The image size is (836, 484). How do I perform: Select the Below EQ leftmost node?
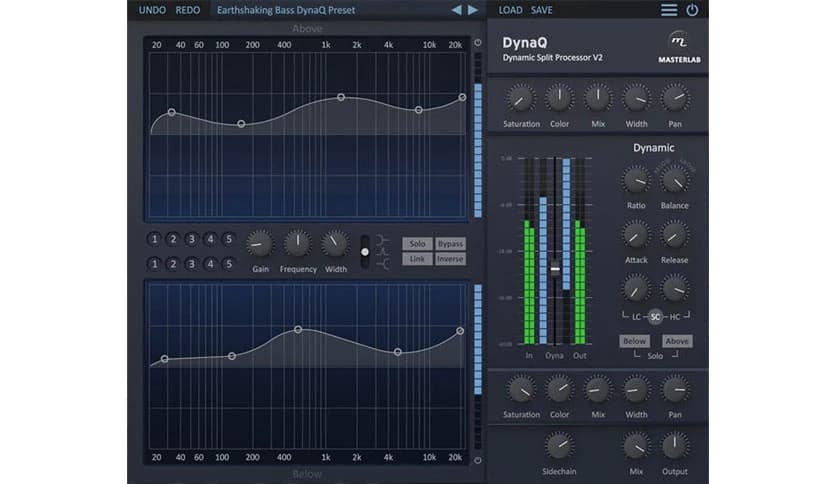(x=164, y=359)
